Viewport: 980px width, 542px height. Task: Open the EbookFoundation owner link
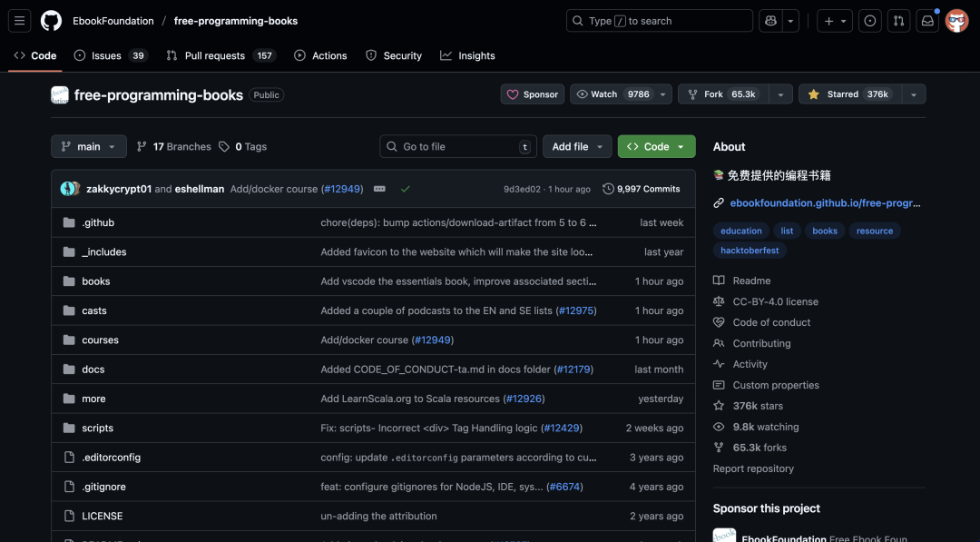[113, 21]
